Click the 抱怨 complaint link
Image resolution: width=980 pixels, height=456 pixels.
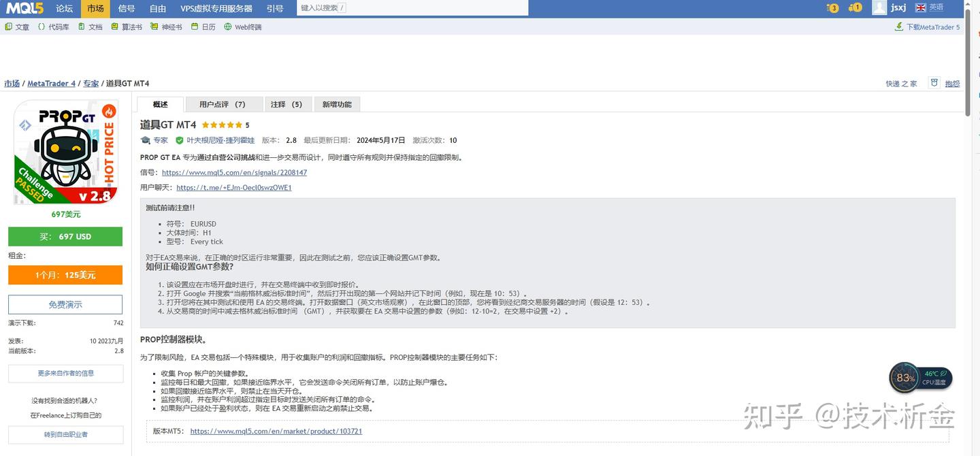click(953, 84)
